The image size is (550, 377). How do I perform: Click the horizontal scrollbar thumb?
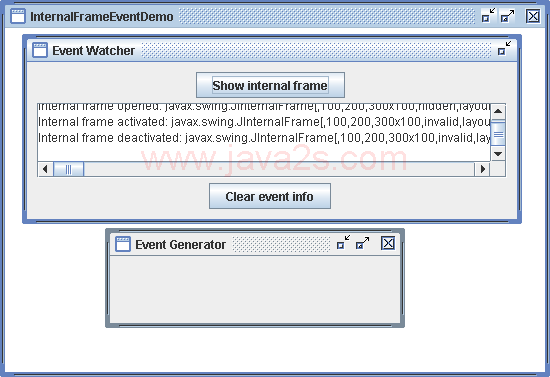pyautogui.click(x=68, y=169)
